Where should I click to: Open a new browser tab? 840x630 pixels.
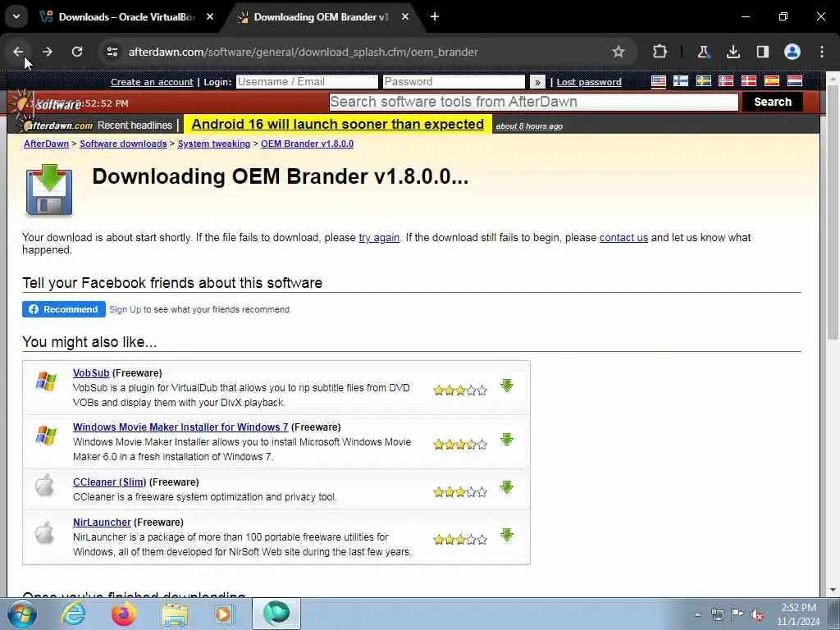(x=435, y=16)
